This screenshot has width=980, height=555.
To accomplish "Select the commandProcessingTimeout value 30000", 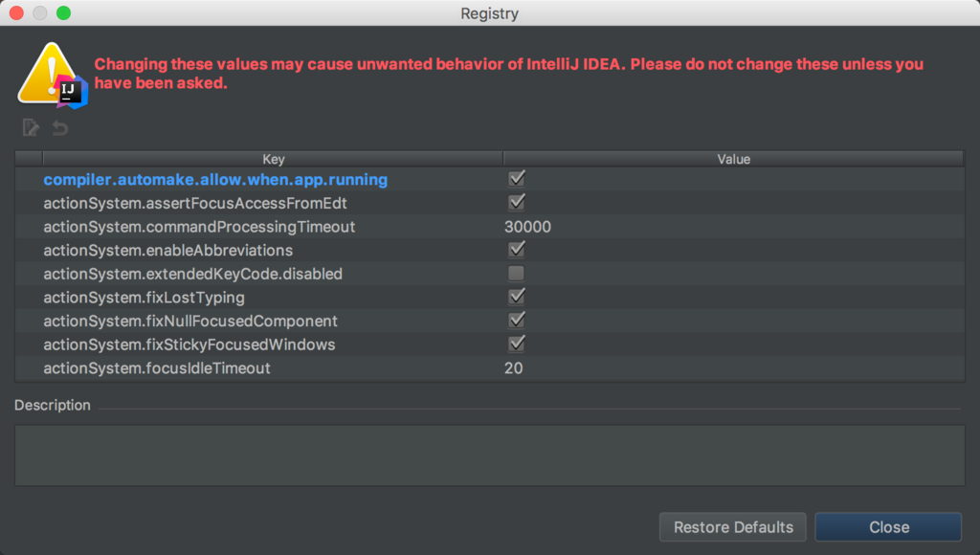I will point(527,227).
